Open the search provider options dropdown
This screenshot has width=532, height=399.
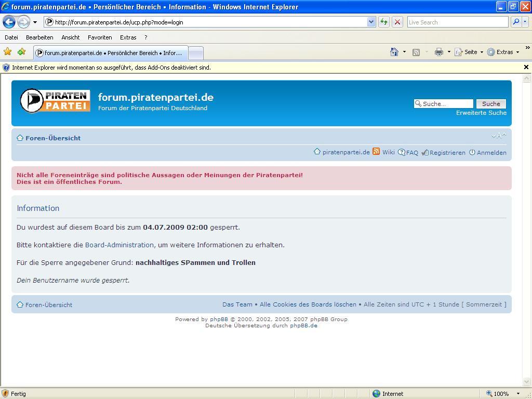(525, 22)
